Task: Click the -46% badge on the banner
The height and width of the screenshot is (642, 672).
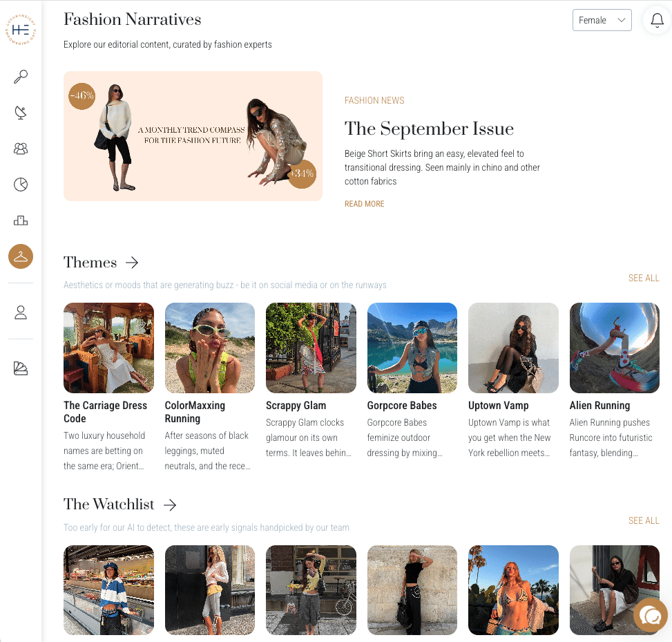Action: 82,95
